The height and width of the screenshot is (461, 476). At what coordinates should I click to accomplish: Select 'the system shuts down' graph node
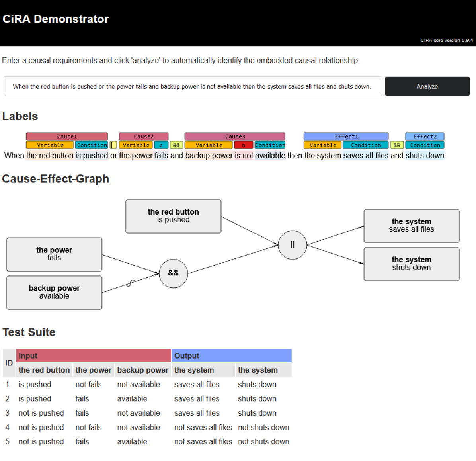coord(412,264)
